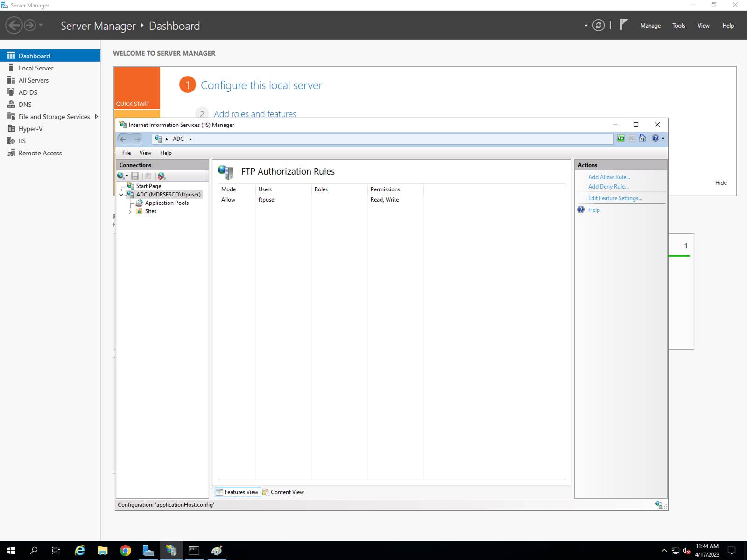Expand the arrow after ADC in address bar
The height and width of the screenshot is (560, 747).
(190, 139)
